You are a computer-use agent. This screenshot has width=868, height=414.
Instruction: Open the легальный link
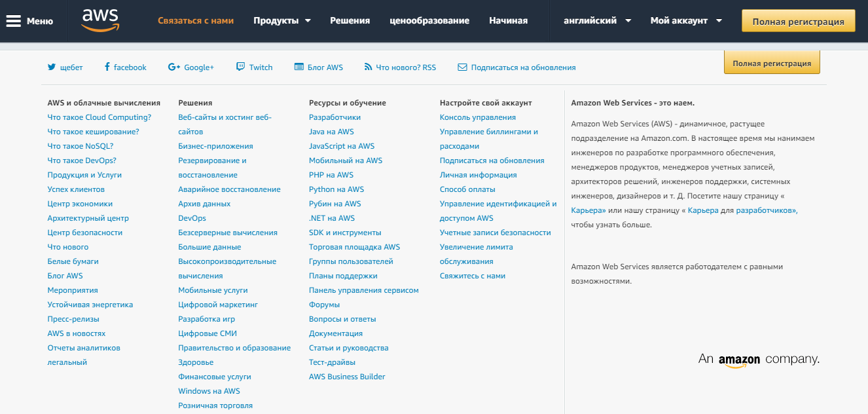click(67, 362)
